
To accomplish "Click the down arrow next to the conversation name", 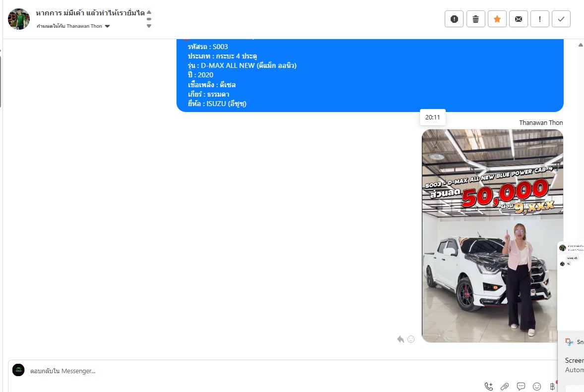I will pyautogui.click(x=149, y=26).
